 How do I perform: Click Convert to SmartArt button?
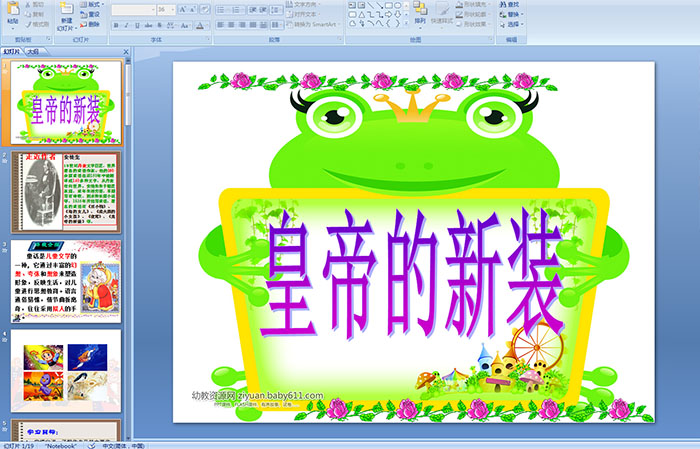point(313,24)
